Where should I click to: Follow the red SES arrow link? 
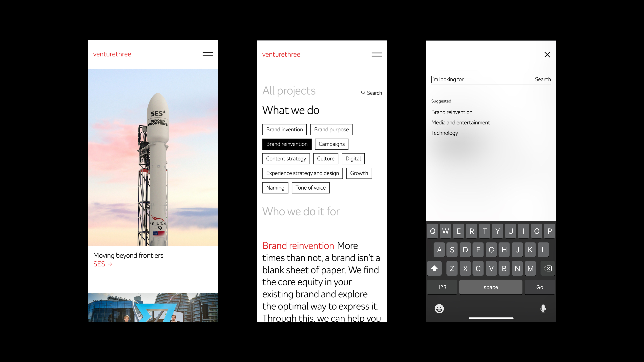tap(102, 264)
